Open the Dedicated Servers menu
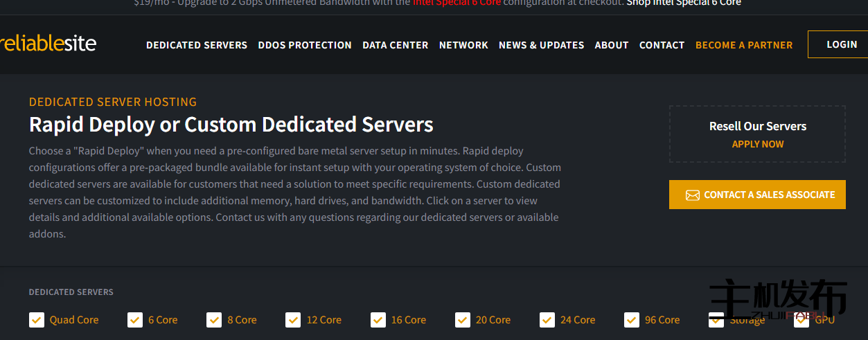This screenshot has height=340, width=868. click(x=197, y=45)
